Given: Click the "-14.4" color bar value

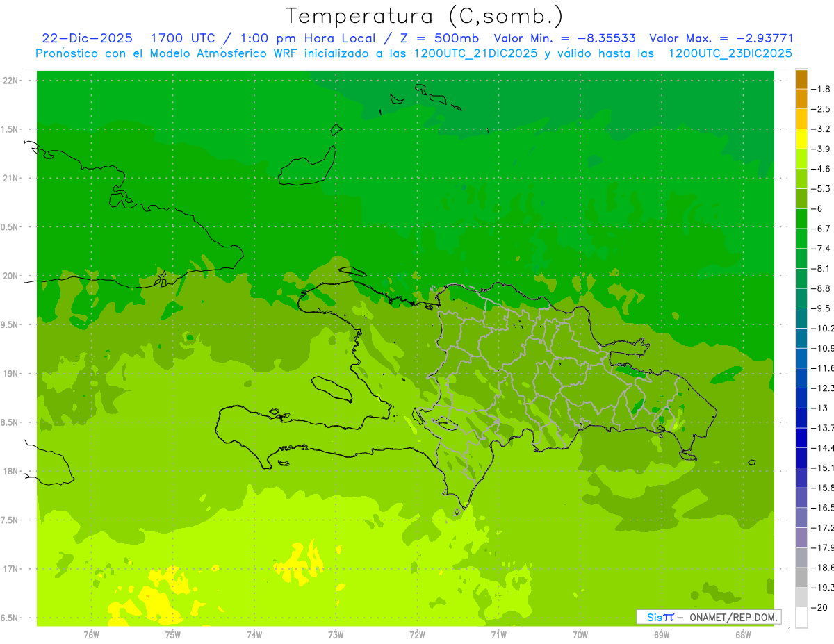Looking at the screenshot, I should click(x=822, y=447).
